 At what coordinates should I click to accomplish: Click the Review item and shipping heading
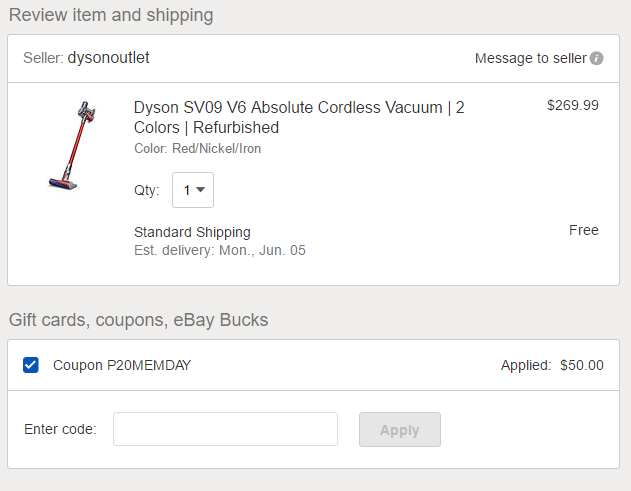point(111,15)
